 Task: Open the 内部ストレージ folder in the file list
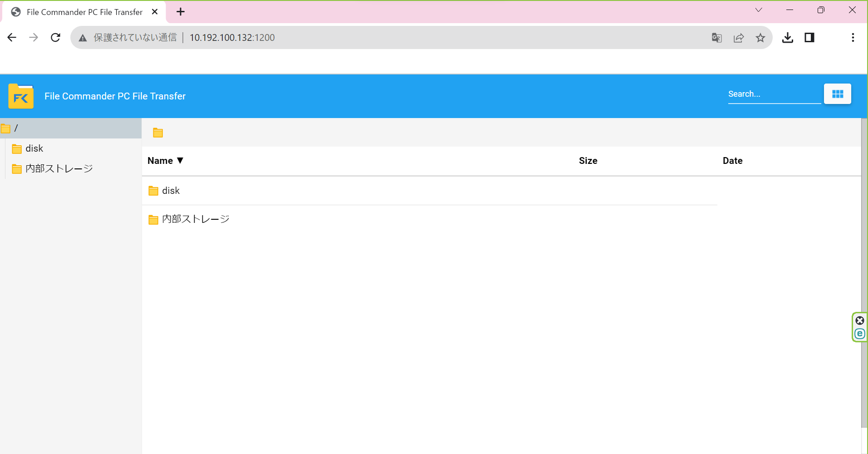point(196,219)
